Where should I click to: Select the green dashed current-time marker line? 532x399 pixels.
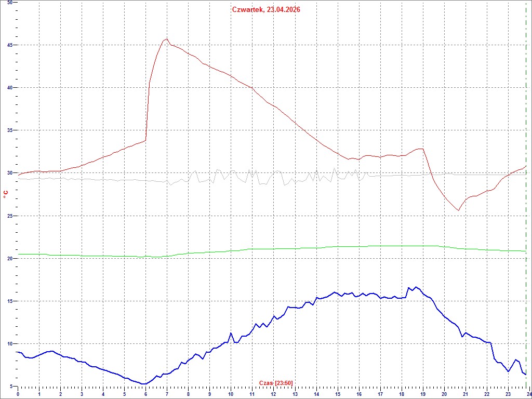click(x=526, y=208)
